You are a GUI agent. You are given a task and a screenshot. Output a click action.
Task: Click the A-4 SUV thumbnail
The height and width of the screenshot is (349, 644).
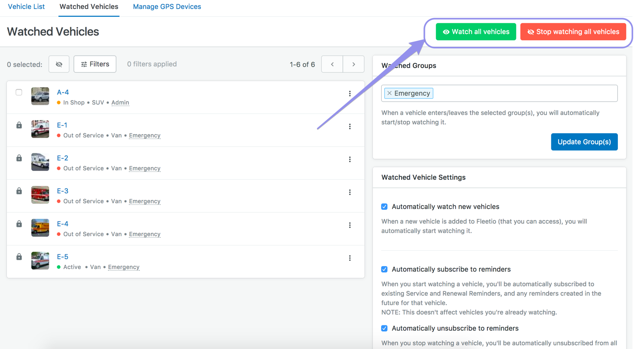coord(40,96)
